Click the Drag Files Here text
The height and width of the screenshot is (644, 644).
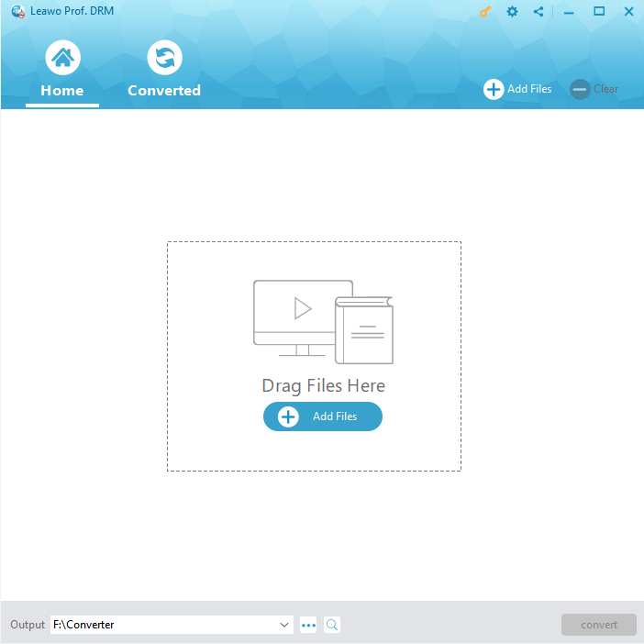coord(324,386)
